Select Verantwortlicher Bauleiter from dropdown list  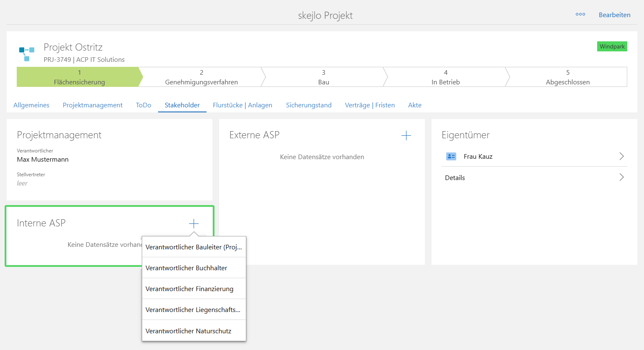(x=194, y=247)
